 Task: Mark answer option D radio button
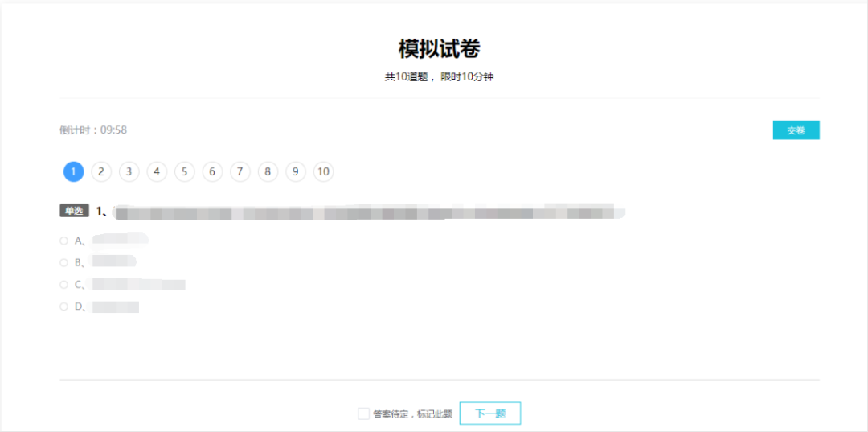coord(63,307)
